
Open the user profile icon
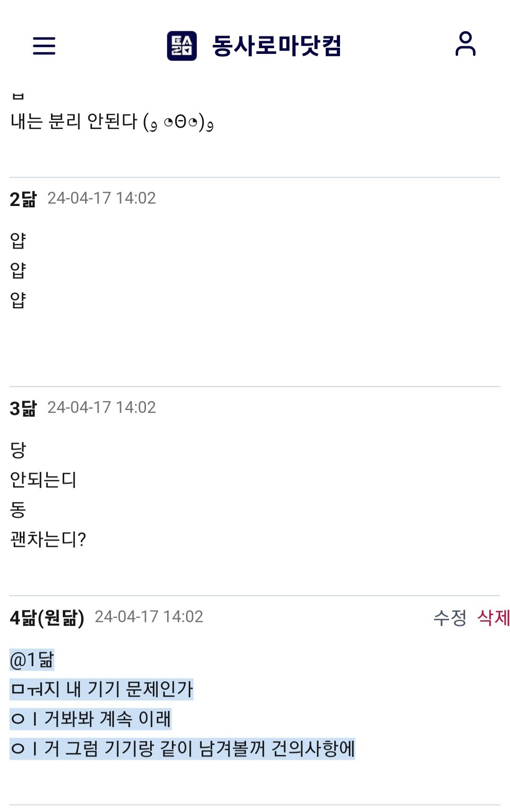point(465,44)
